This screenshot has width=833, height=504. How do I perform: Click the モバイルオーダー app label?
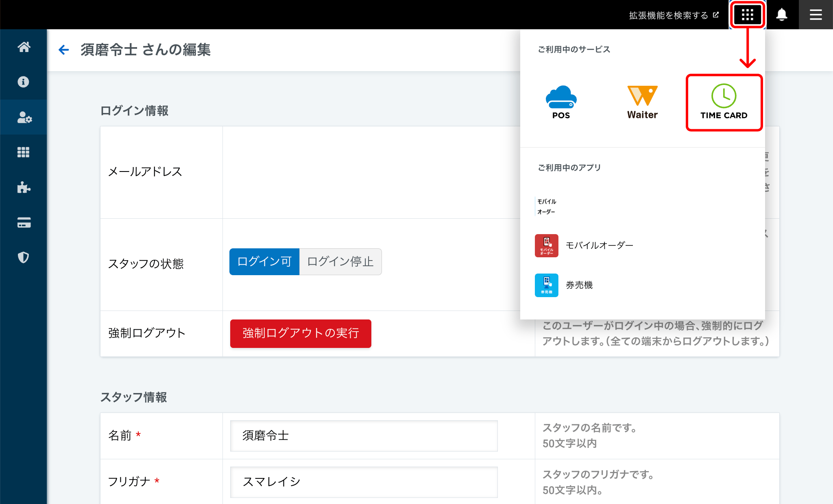point(600,245)
